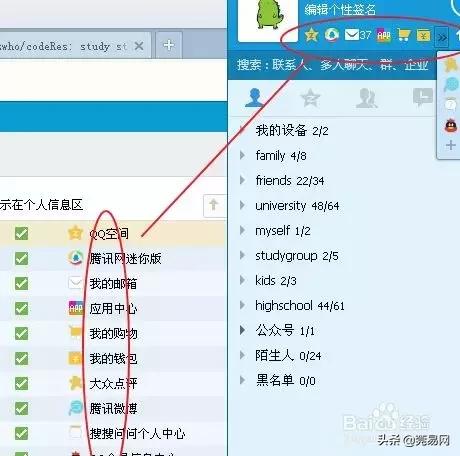Uncheck the 我的邮箱 checkbox
460x456 pixels.
pyautogui.click(x=21, y=283)
